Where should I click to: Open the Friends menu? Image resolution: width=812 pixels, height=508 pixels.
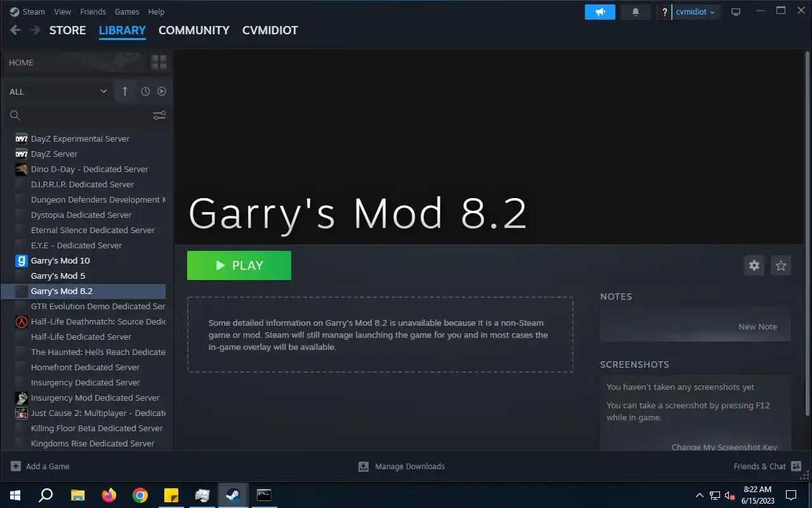tap(93, 11)
